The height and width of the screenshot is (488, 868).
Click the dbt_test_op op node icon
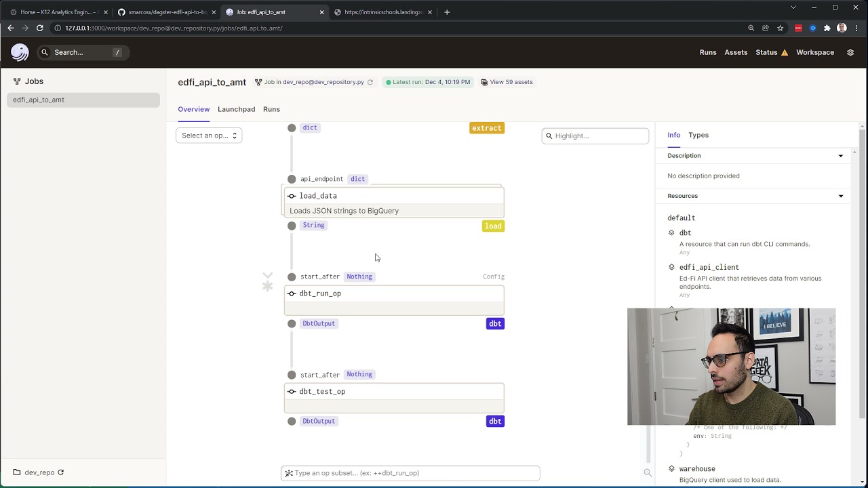pos(292,392)
